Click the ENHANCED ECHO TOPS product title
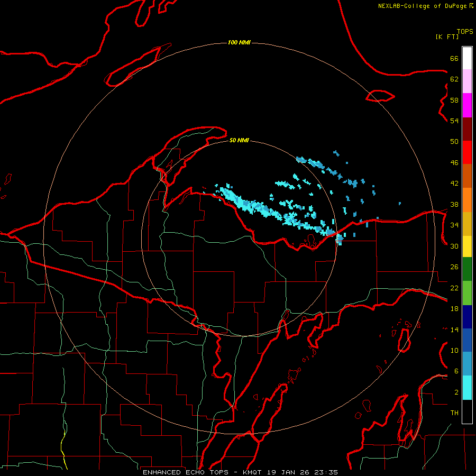 185,472
